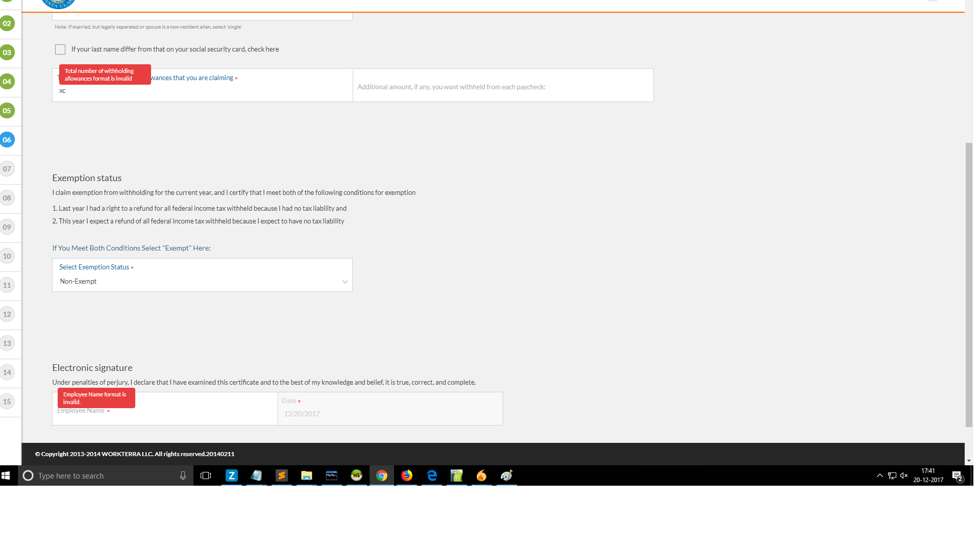Image resolution: width=980 pixels, height=551 pixels.
Task: Open File Explorer taskbar icon
Action: (306, 475)
